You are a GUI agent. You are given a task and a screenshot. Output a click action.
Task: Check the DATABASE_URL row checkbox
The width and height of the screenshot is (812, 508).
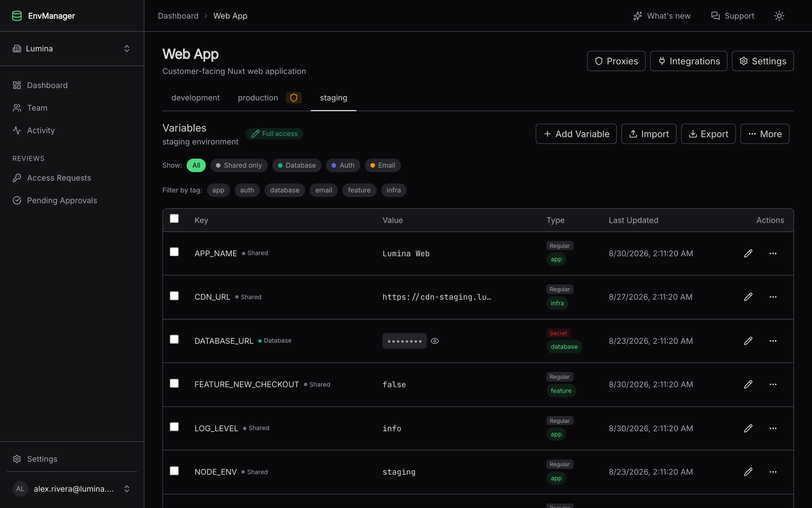pyautogui.click(x=174, y=339)
